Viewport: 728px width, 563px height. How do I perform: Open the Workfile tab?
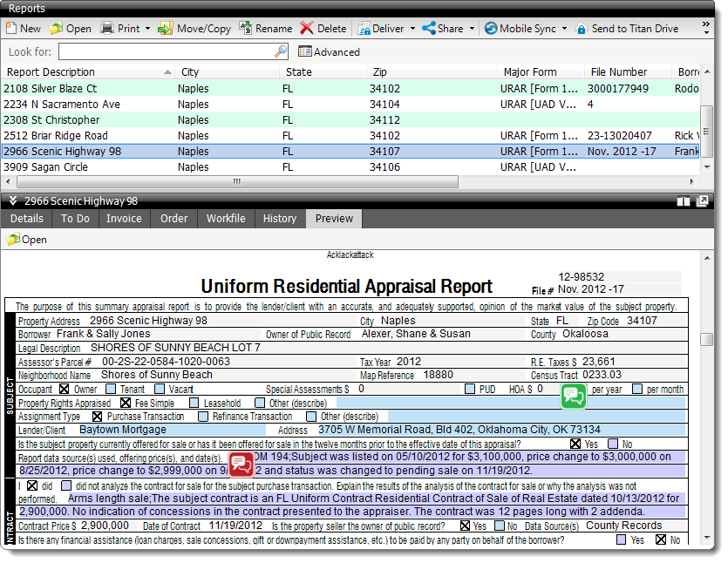click(226, 219)
